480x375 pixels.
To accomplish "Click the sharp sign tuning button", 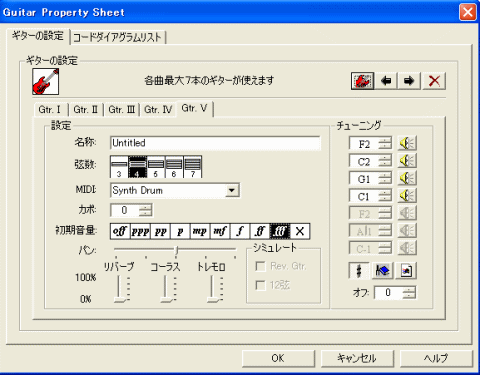I will pos(359,270).
